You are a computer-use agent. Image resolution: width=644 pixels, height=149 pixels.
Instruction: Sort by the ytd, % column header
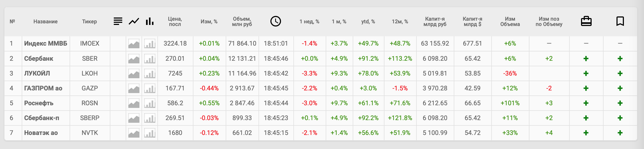click(368, 21)
